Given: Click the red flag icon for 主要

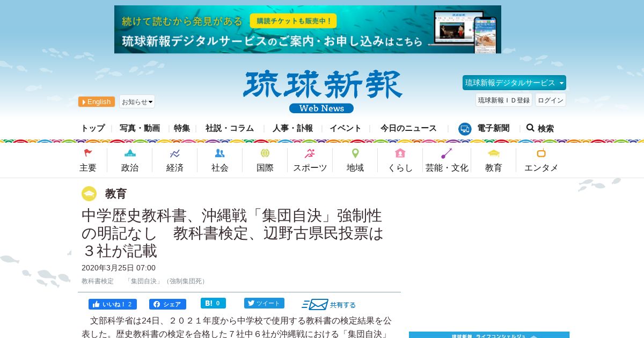Looking at the screenshot, I should 88,153.
